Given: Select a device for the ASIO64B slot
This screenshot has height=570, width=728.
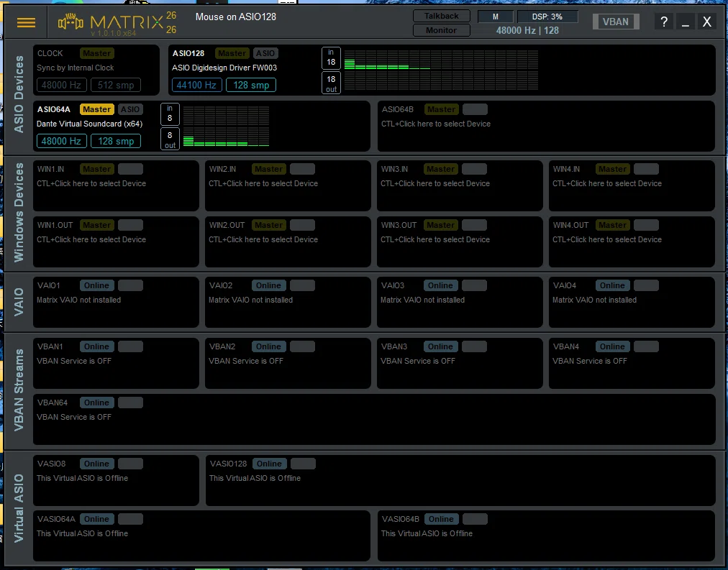Looking at the screenshot, I should (x=435, y=124).
